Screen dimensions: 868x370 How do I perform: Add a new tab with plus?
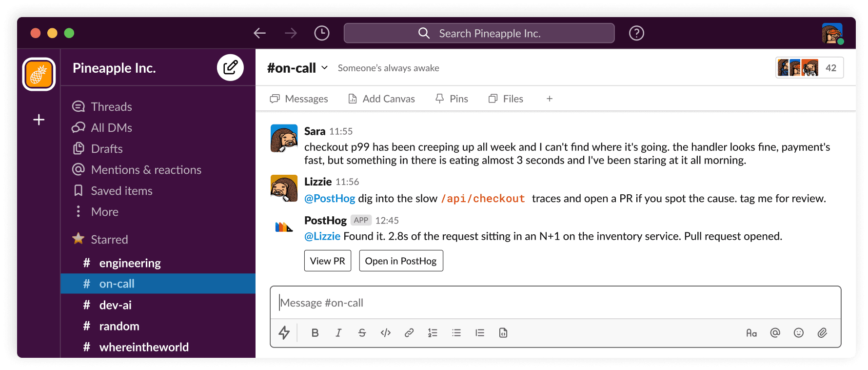pyautogui.click(x=550, y=99)
